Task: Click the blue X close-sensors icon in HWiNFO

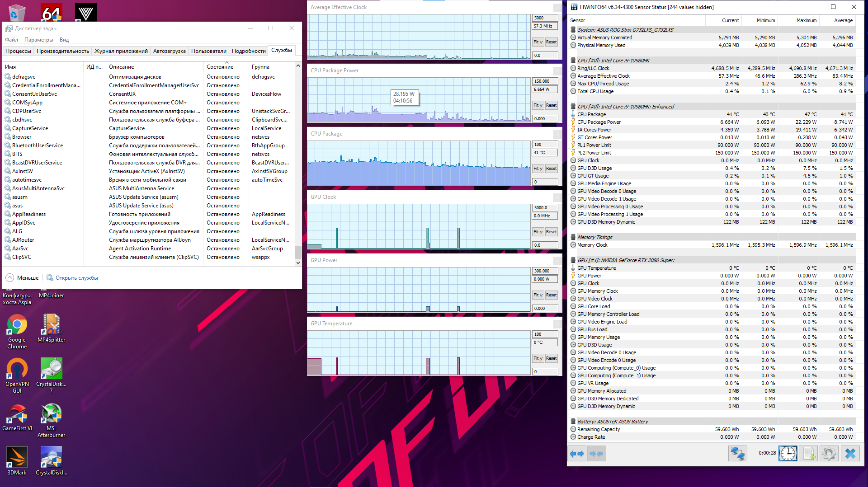Action: [850, 453]
